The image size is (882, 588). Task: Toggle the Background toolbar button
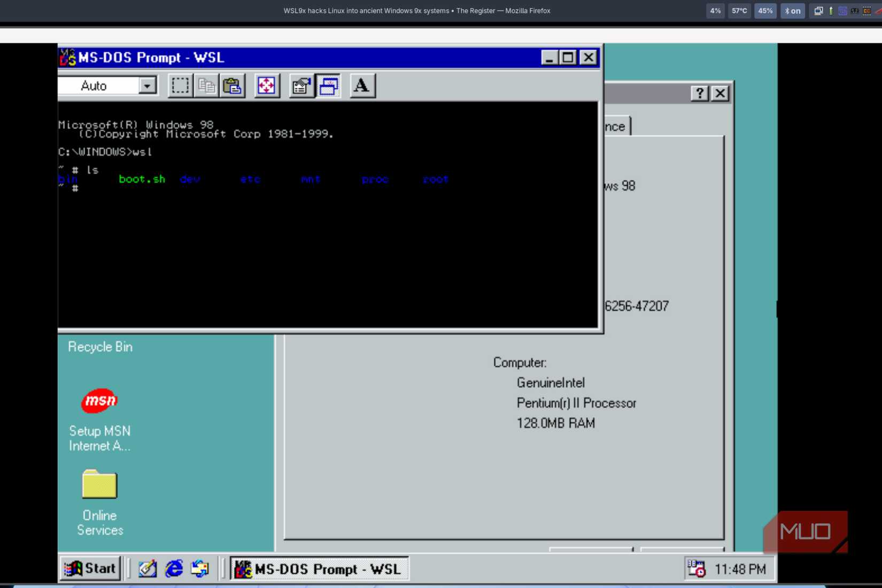[328, 86]
